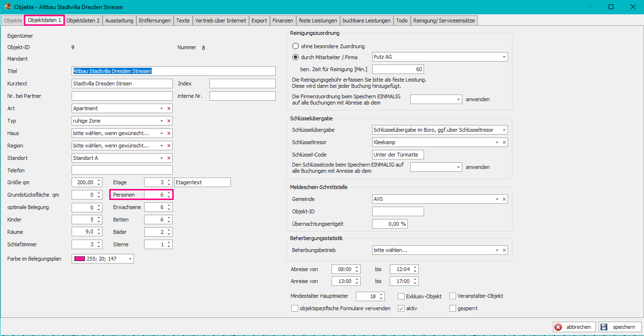The height and width of the screenshot is (336, 644).
Task: Clear the Gemeinde AVS selection
Action: pyautogui.click(x=504, y=199)
